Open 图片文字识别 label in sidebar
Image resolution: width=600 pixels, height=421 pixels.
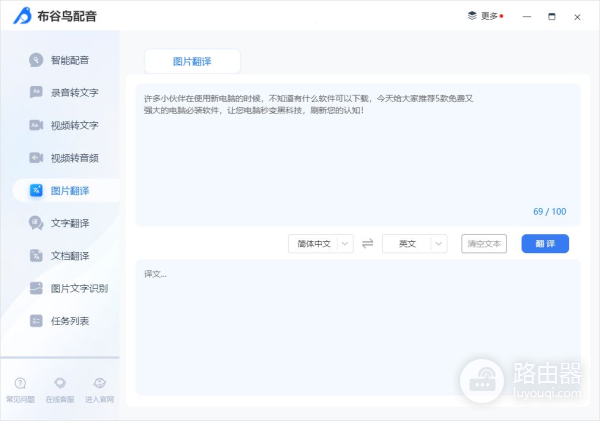click(80, 288)
